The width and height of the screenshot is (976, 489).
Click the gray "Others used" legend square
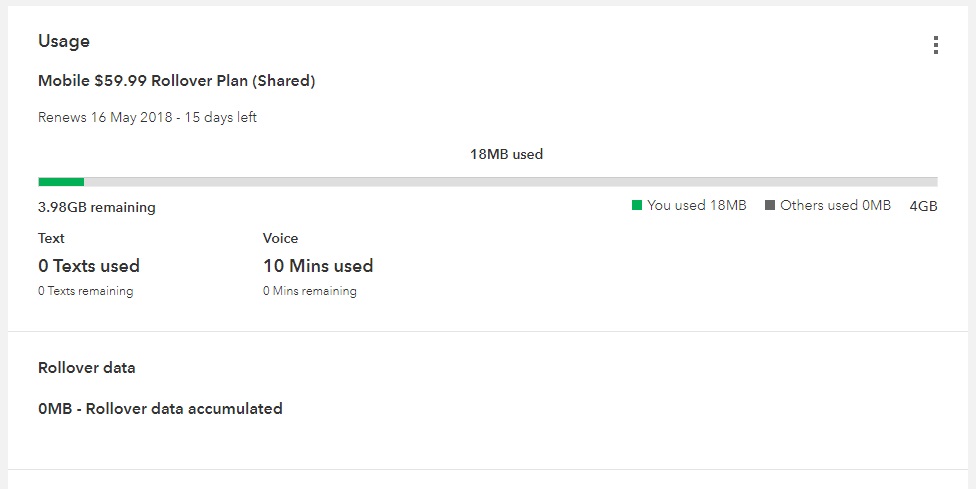(x=770, y=206)
